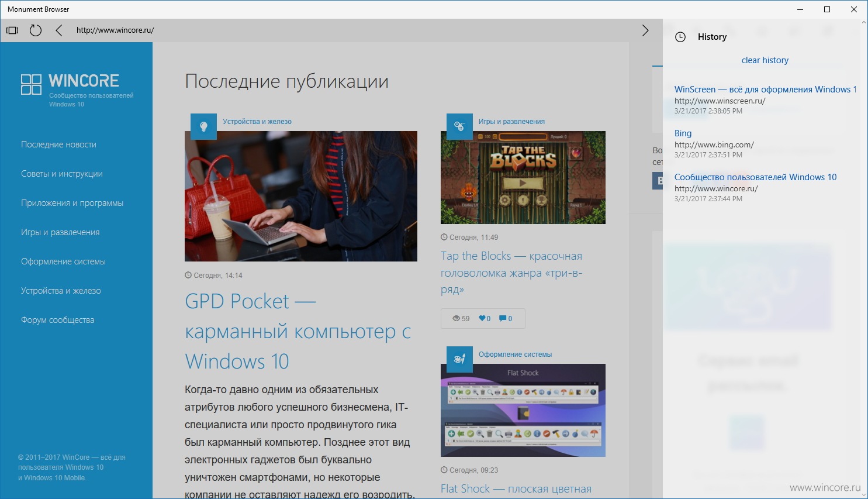The width and height of the screenshot is (868, 499).
Task: Open Форум сообщества in sidebar
Action: 57,320
